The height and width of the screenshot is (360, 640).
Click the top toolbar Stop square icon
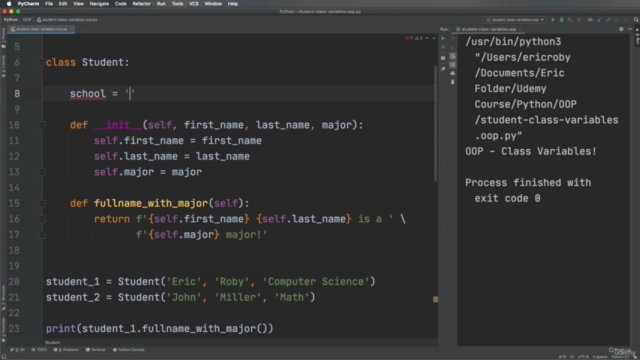(579, 20)
